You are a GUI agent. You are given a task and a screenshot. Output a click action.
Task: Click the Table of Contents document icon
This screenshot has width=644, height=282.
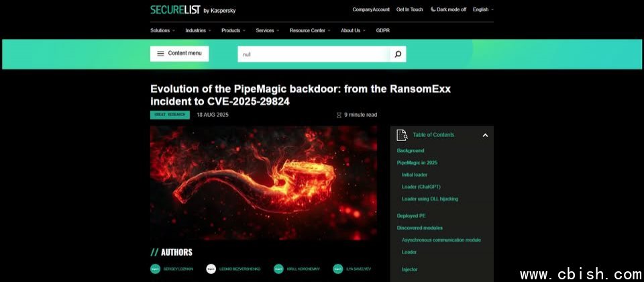pos(402,135)
